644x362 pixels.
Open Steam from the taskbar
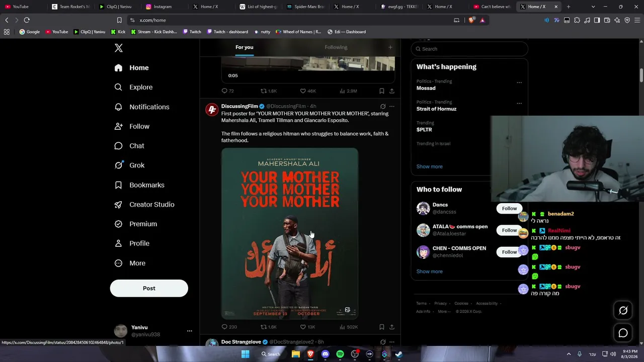[x=399, y=354]
